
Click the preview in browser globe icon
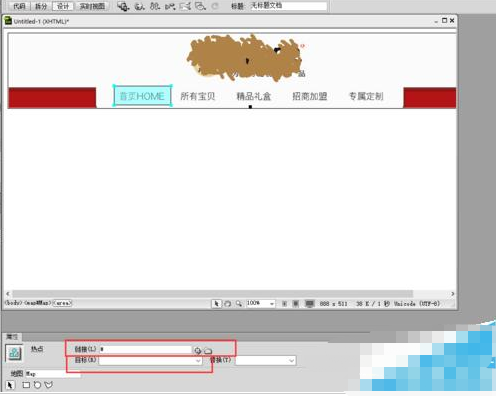click(139, 6)
